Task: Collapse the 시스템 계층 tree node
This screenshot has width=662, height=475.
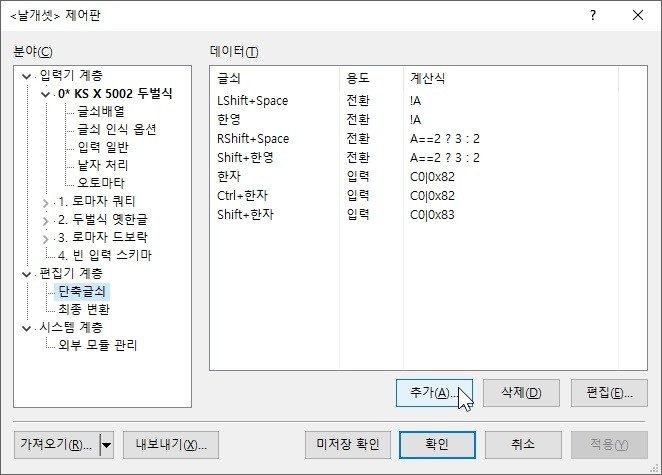Action: (26, 328)
